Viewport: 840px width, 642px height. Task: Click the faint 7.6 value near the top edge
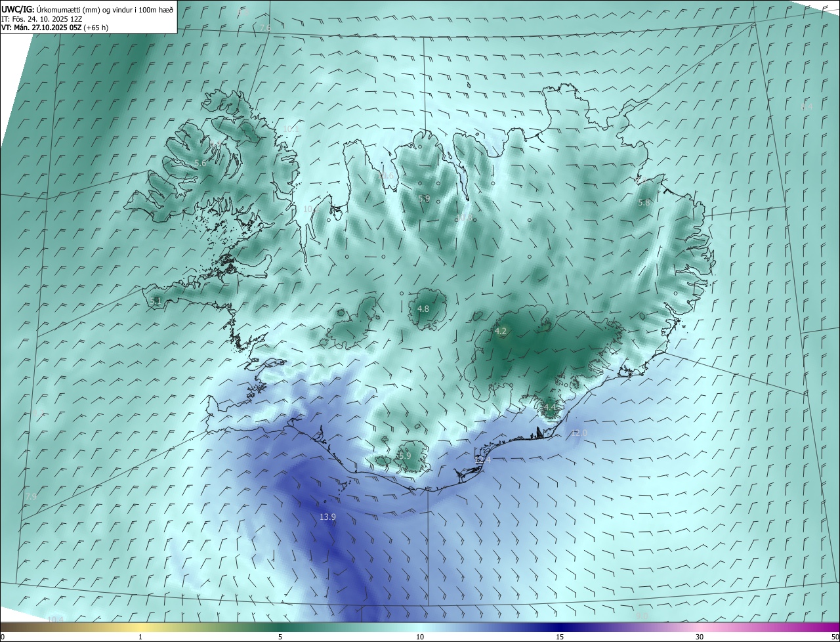click(x=265, y=28)
